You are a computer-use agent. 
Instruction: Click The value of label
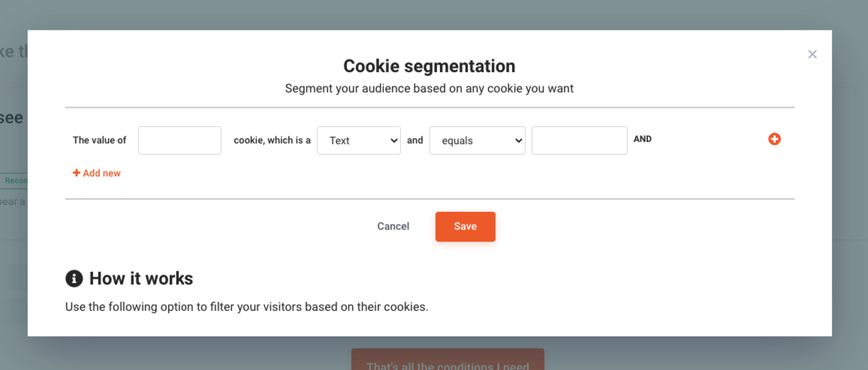point(100,140)
